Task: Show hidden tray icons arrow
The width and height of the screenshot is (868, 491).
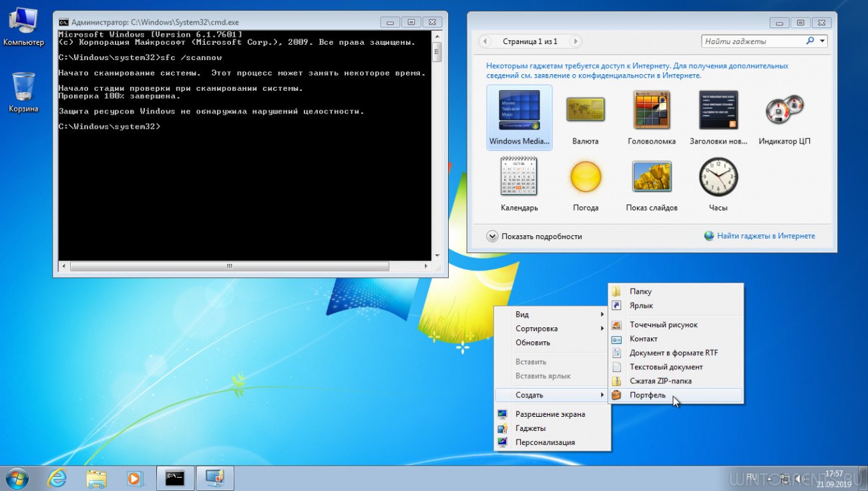Action: tap(770, 479)
